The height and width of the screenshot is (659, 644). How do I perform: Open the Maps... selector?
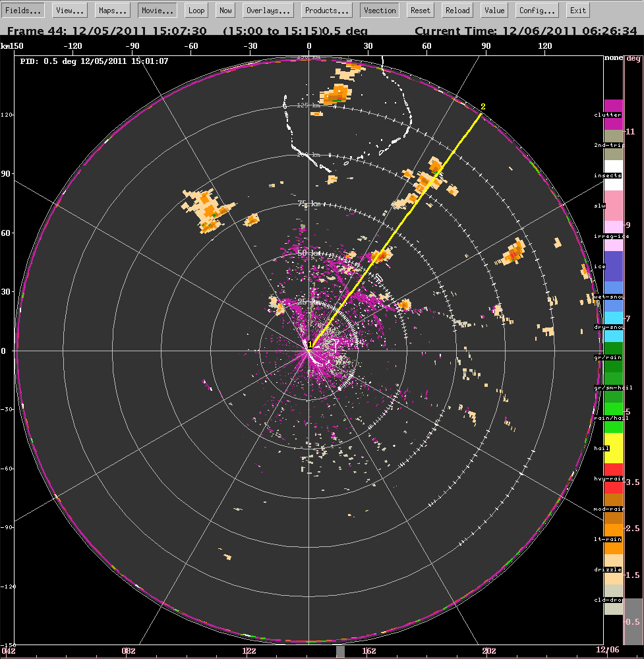pyautogui.click(x=113, y=11)
